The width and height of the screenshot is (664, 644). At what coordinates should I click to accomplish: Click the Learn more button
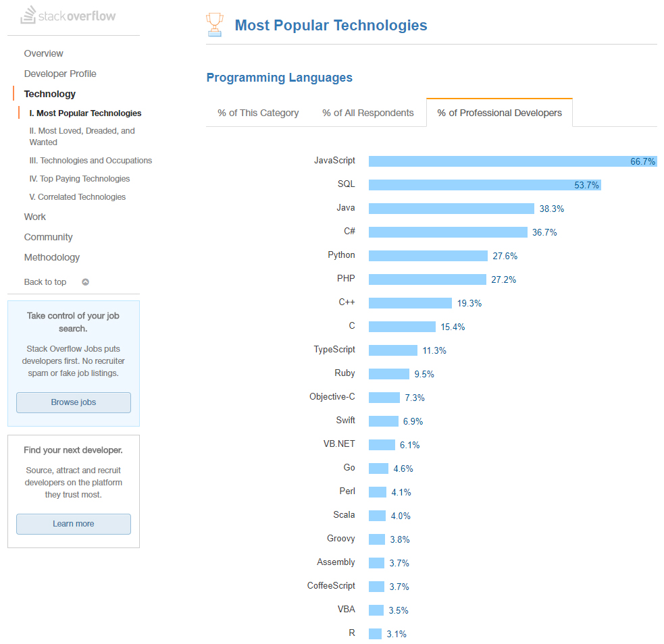pyautogui.click(x=74, y=524)
